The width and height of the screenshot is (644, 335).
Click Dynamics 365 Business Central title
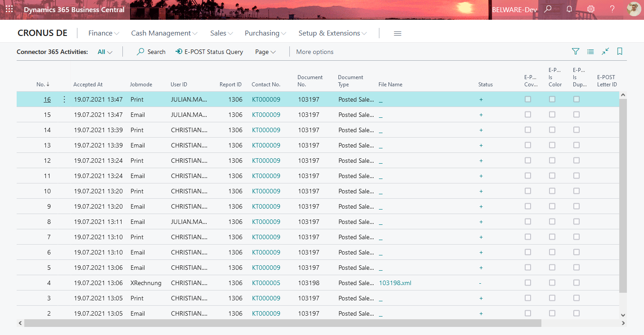pyautogui.click(x=74, y=9)
